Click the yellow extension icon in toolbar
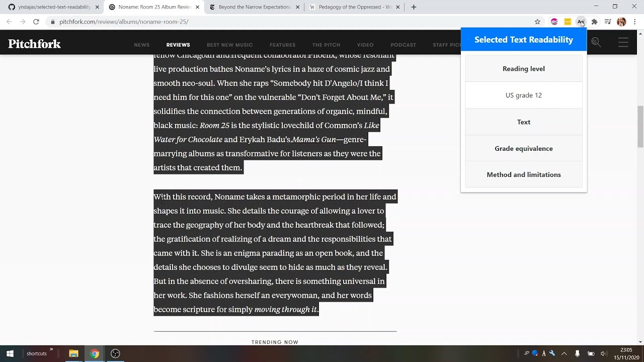Viewport: 644px width, 362px height. [x=568, y=22]
